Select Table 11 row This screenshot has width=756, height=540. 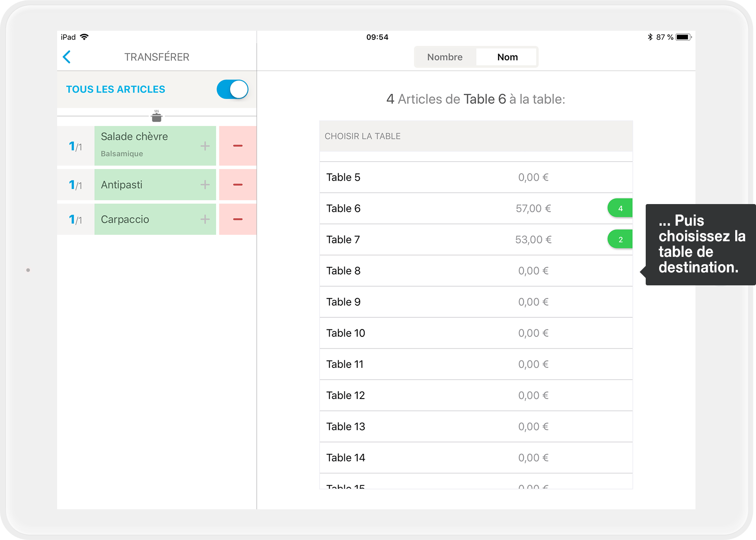(476, 364)
